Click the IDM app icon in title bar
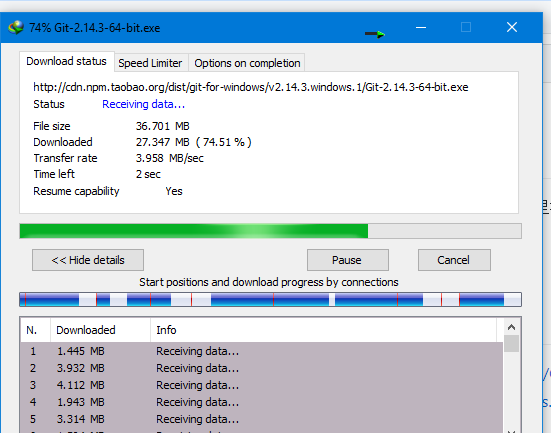 point(16,27)
